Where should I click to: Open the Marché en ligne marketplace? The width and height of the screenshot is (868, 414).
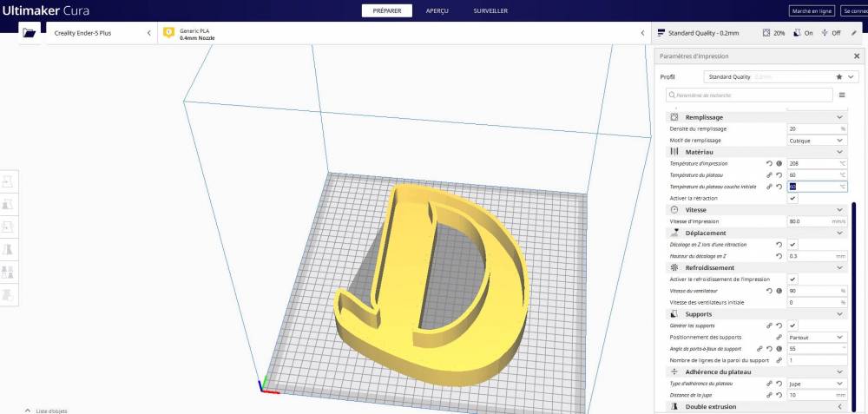812,11
